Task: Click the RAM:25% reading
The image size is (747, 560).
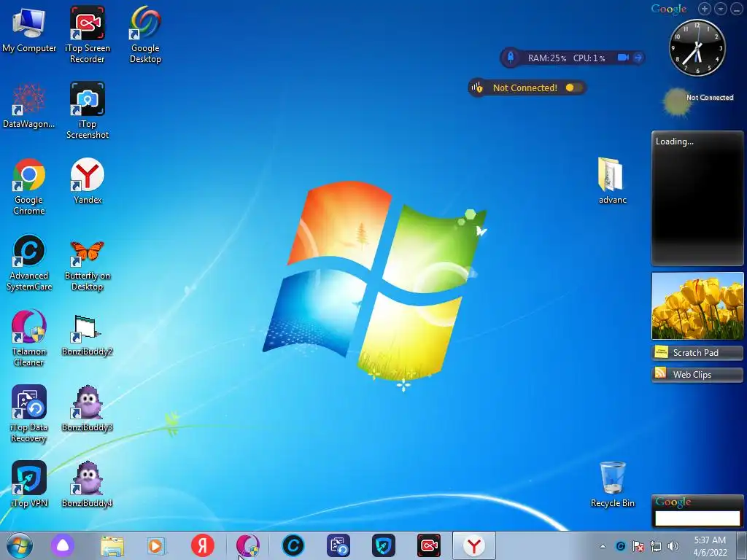Action: pos(547,58)
